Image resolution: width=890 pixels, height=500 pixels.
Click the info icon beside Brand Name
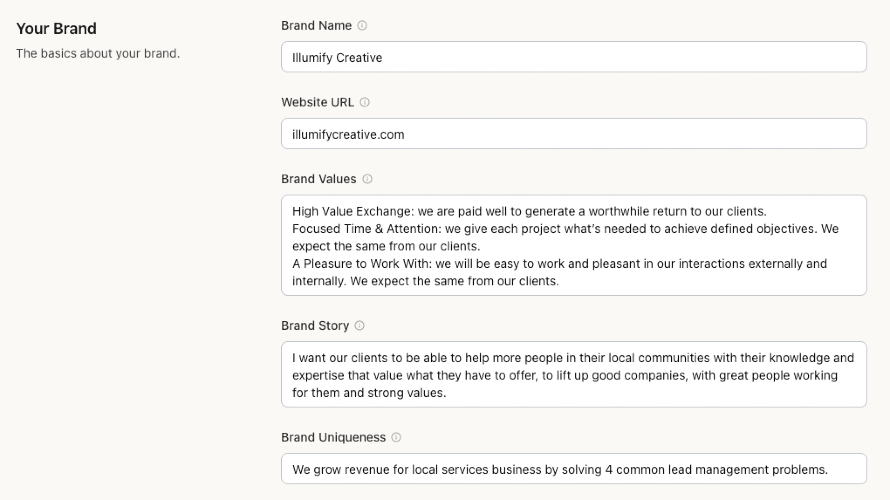[x=362, y=26]
